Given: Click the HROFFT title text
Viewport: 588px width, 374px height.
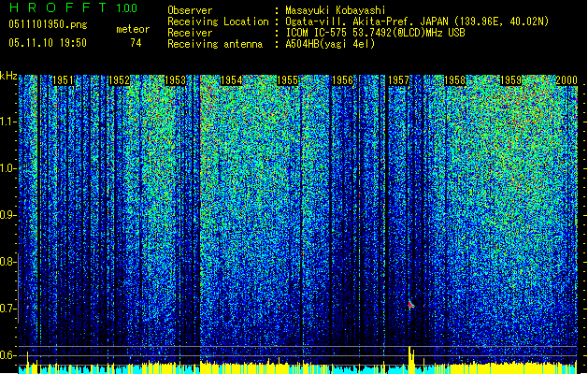Looking at the screenshot, I should 59,7.
